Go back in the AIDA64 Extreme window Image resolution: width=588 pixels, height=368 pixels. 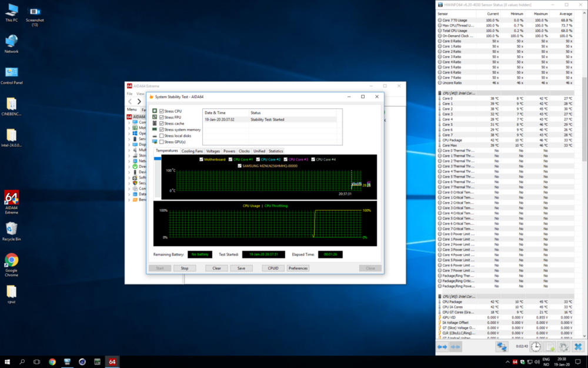click(x=130, y=101)
